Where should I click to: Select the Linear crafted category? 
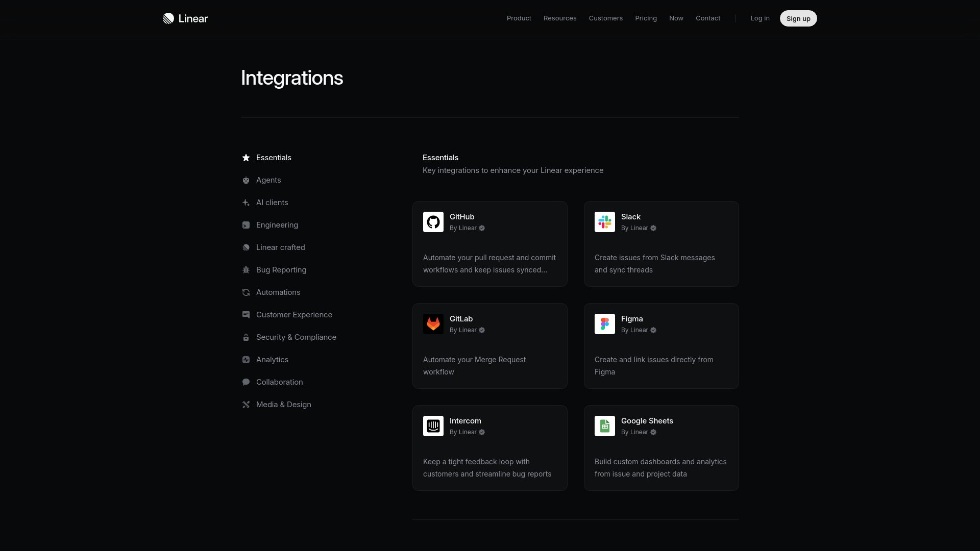point(281,247)
